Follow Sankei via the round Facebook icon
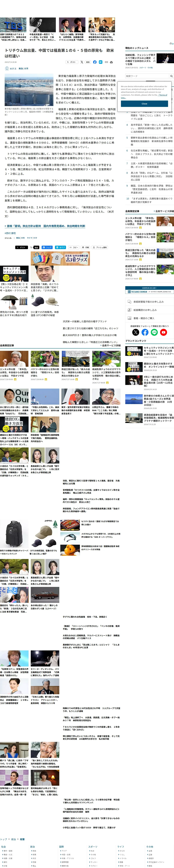The height and width of the screenshot is (868, 174). [145, 332]
